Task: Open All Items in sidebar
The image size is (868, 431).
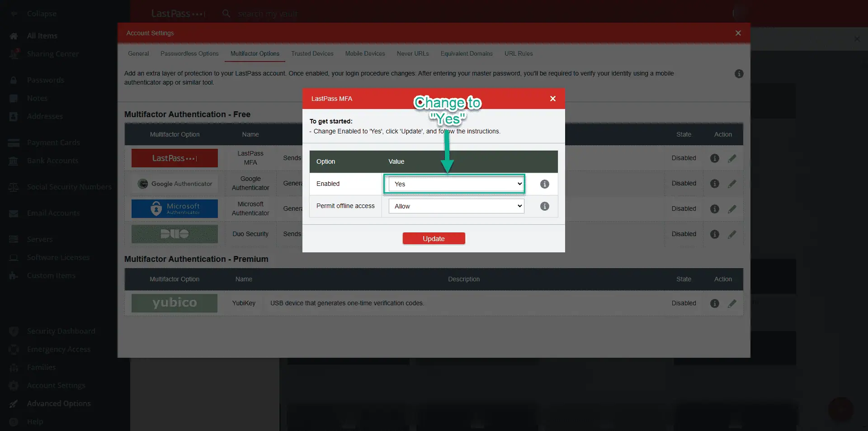Action: pos(42,36)
